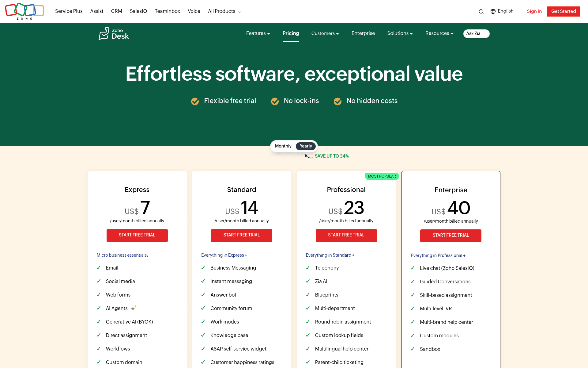Click the Knowledge base feature
This screenshot has width=588, height=368.
coord(229,335)
